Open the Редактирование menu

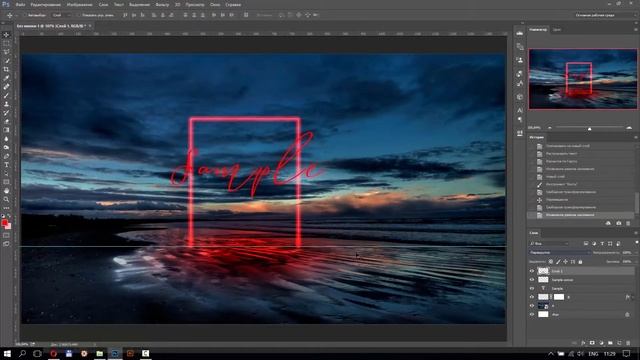(46, 5)
